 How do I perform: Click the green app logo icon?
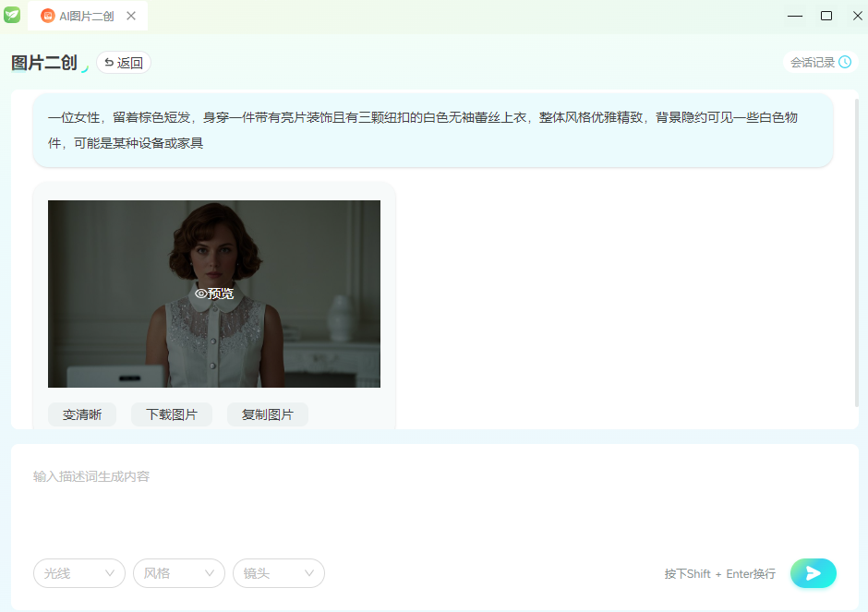[x=12, y=15]
